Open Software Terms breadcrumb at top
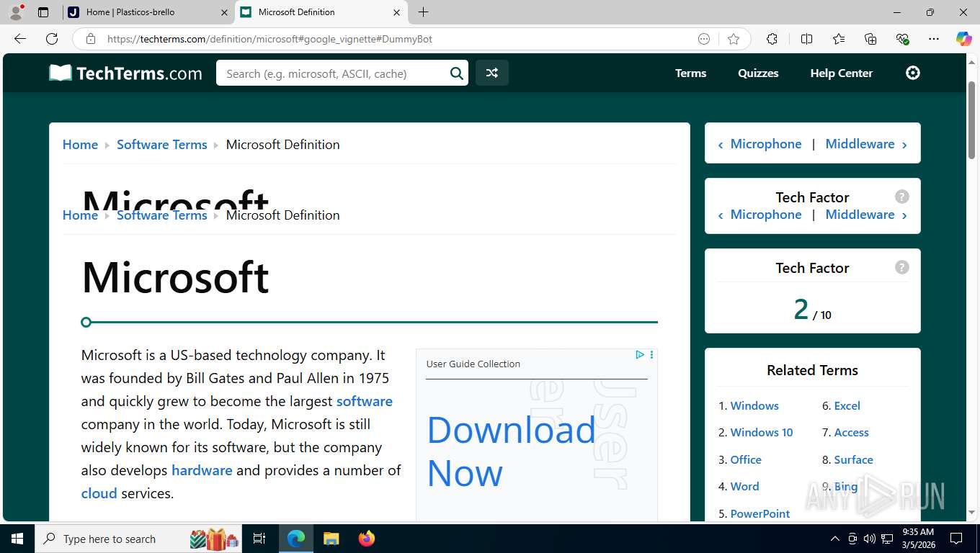980x553 pixels. pos(162,144)
